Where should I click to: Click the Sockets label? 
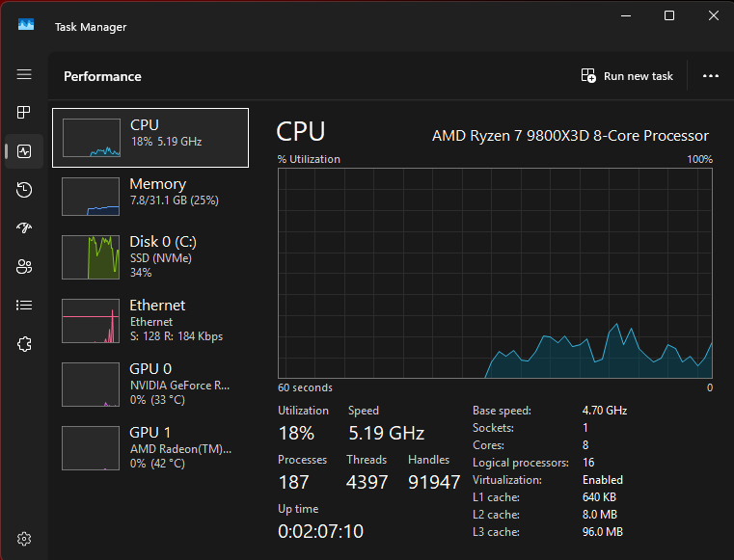pos(493,428)
